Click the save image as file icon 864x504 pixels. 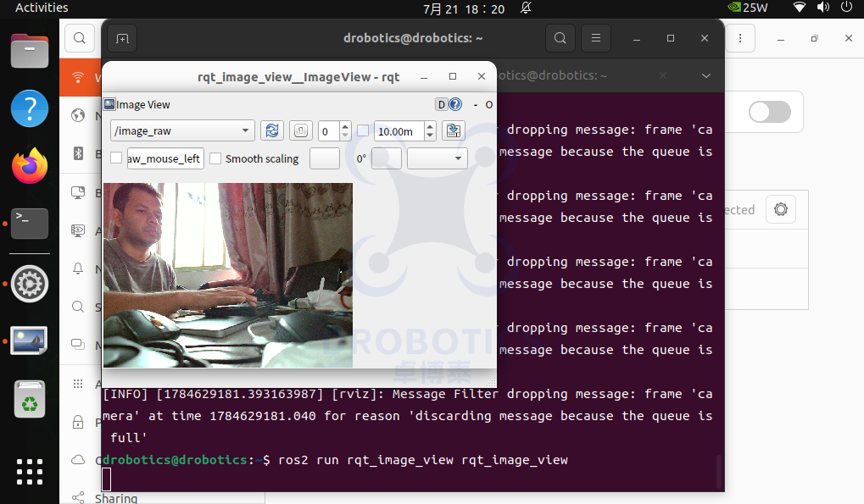pos(454,131)
